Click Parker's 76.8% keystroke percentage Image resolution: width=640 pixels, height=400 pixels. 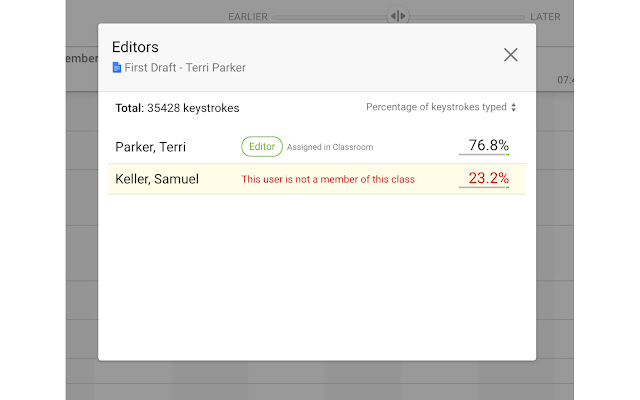coord(488,146)
